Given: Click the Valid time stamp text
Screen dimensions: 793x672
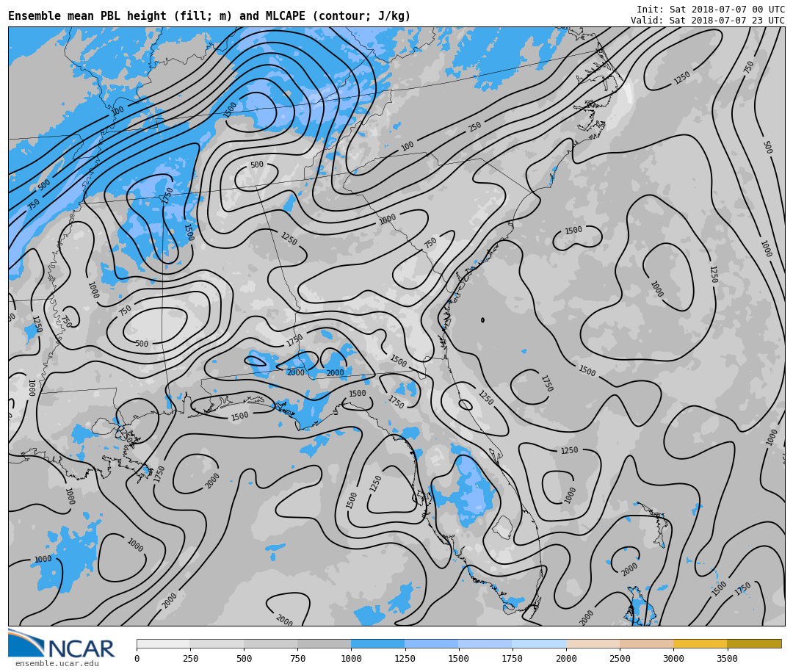Looking at the screenshot, I should (x=707, y=21).
